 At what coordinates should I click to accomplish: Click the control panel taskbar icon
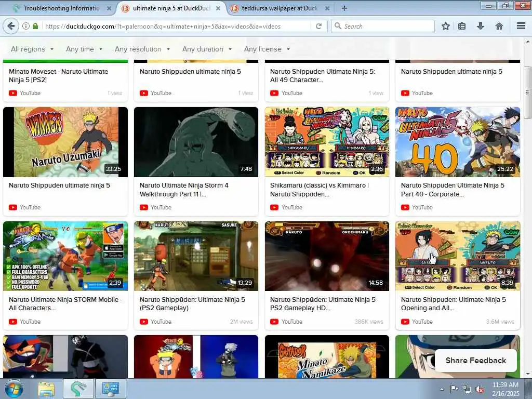point(111,389)
